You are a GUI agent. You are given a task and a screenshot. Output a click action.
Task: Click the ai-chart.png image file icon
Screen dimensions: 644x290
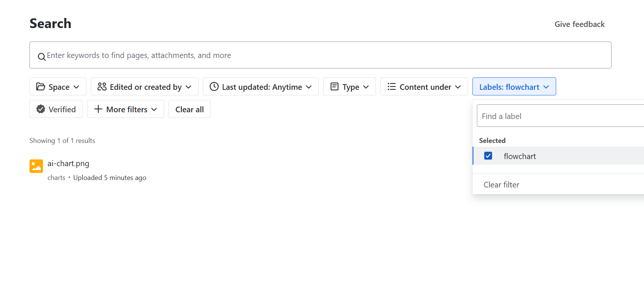(36, 166)
